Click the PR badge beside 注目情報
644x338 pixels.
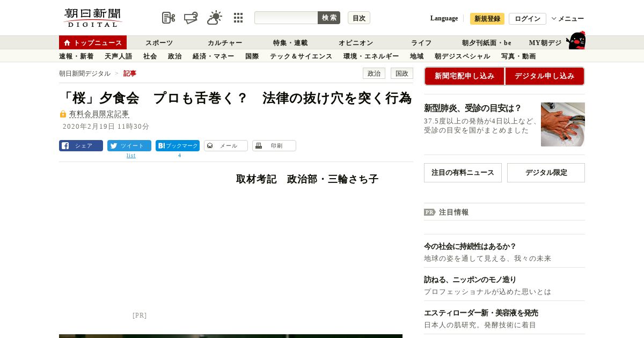pyautogui.click(x=430, y=212)
